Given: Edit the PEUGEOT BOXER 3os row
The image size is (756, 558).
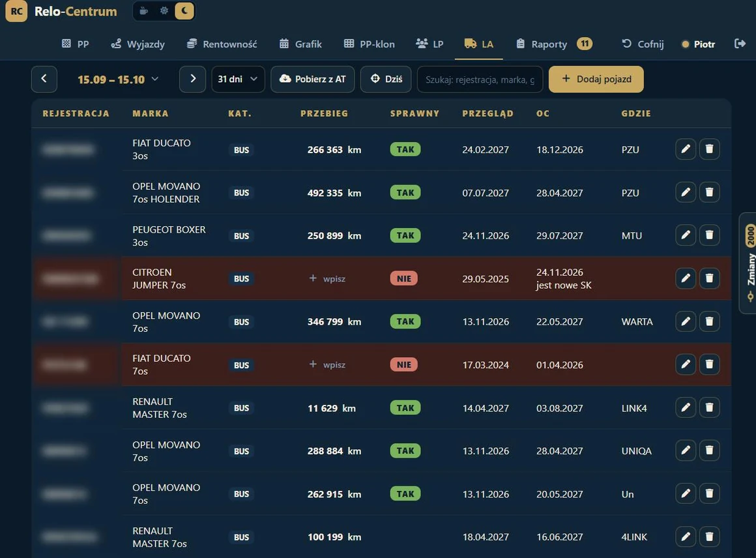Looking at the screenshot, I should [685, 235].
